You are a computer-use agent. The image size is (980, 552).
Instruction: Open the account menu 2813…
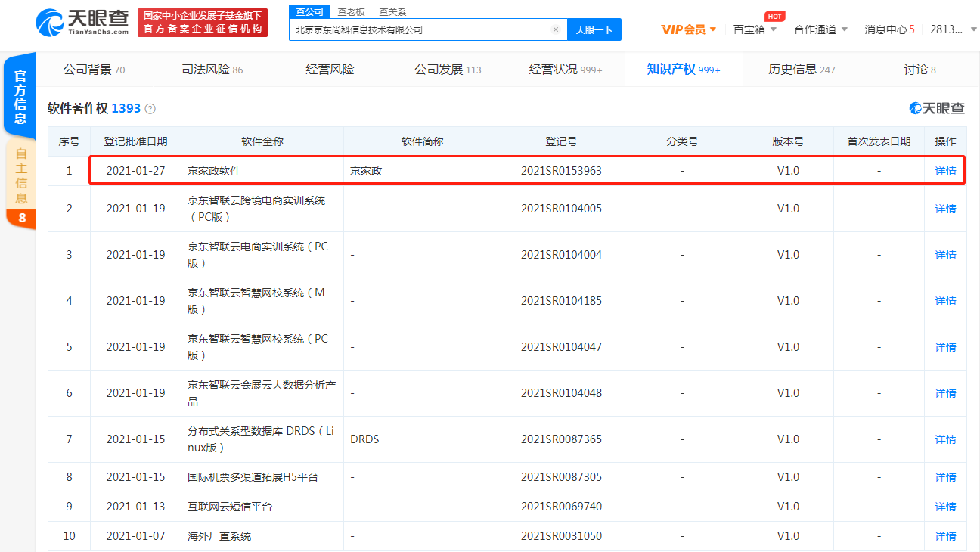pos(954,29)
